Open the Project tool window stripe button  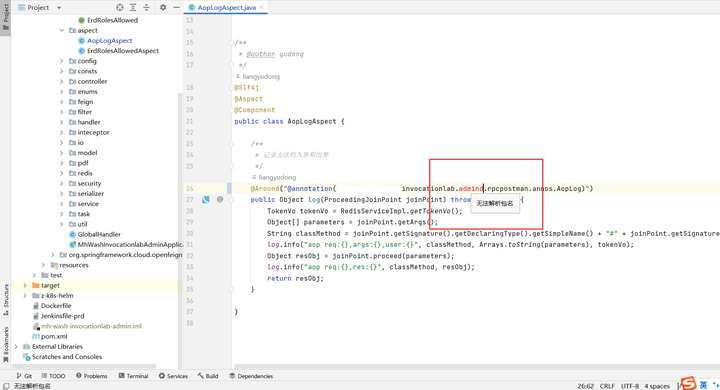point(6,17)
